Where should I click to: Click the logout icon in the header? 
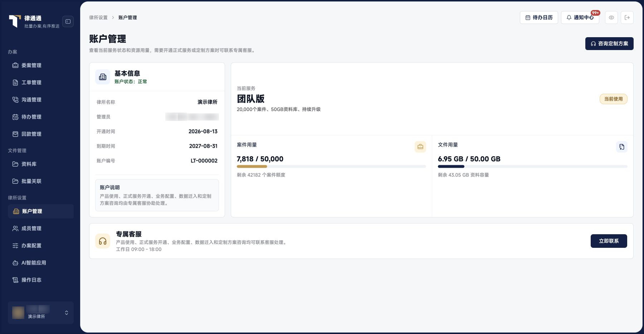[627, 18]
